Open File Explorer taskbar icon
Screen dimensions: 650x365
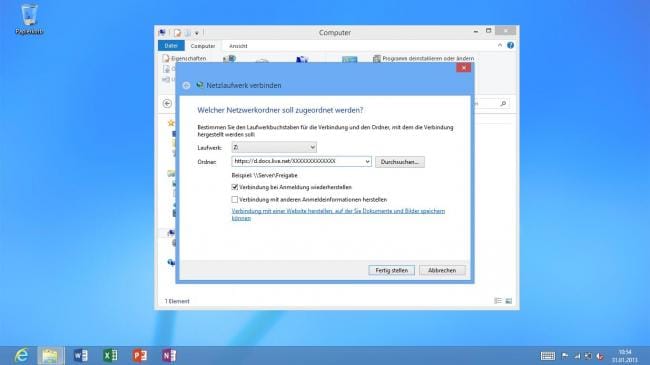tap(50, 356)
